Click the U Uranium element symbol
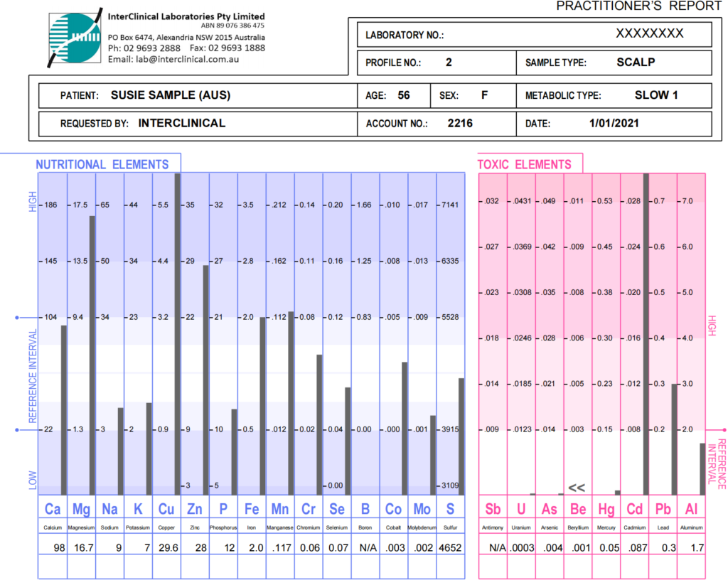This screenshot has width=728, height=585. pyautogui.click(x=521, y=510)
